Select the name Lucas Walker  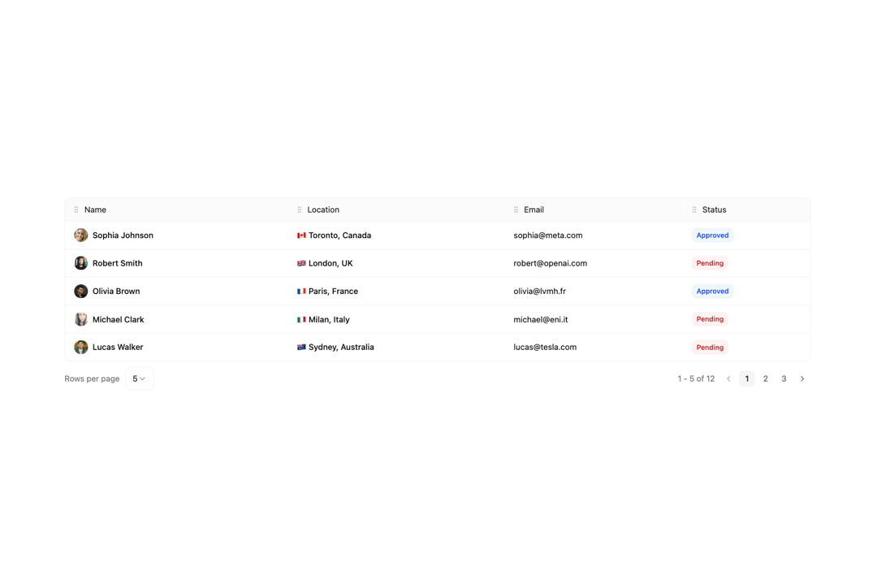click(x=118, y=348)
